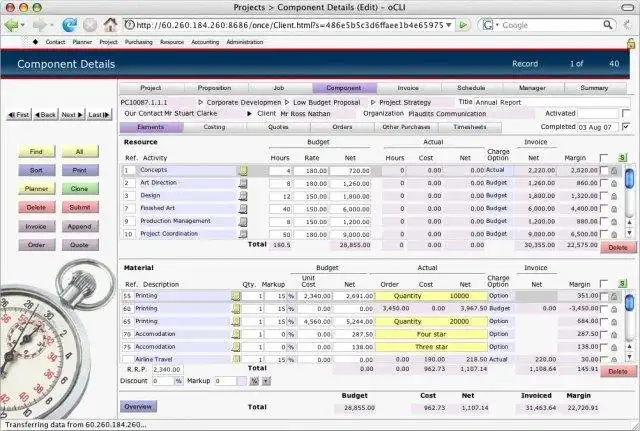
Task: Open dropdown next to Markup percent
Action: tap(266, 381)
